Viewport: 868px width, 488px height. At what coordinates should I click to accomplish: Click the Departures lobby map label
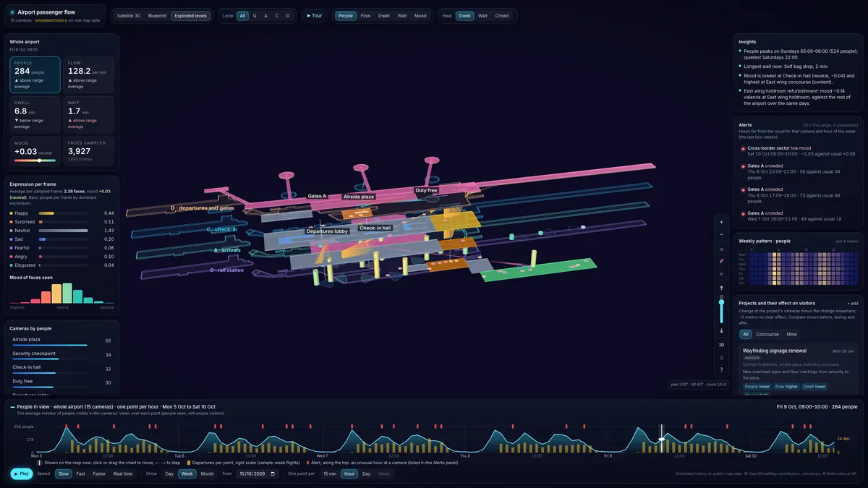327,231
